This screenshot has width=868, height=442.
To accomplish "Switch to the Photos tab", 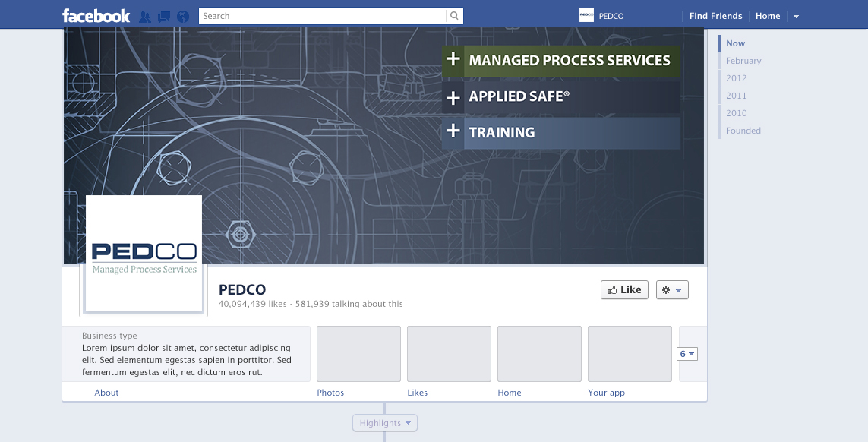I will point(330,393).
